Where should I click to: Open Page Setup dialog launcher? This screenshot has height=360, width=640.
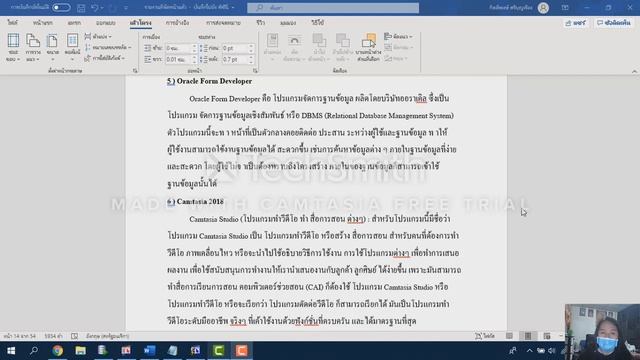135,71
